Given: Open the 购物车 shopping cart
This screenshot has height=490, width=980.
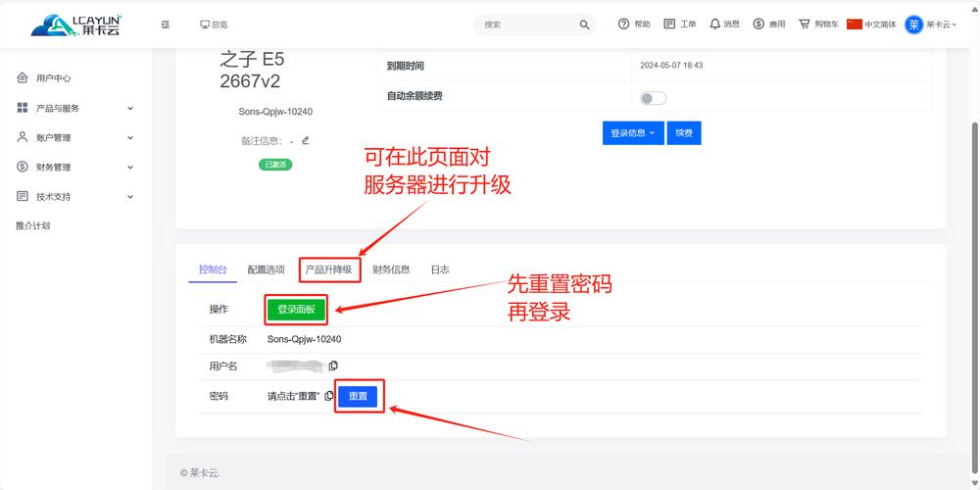Looking at the screenshot, I should pos(818,24).
